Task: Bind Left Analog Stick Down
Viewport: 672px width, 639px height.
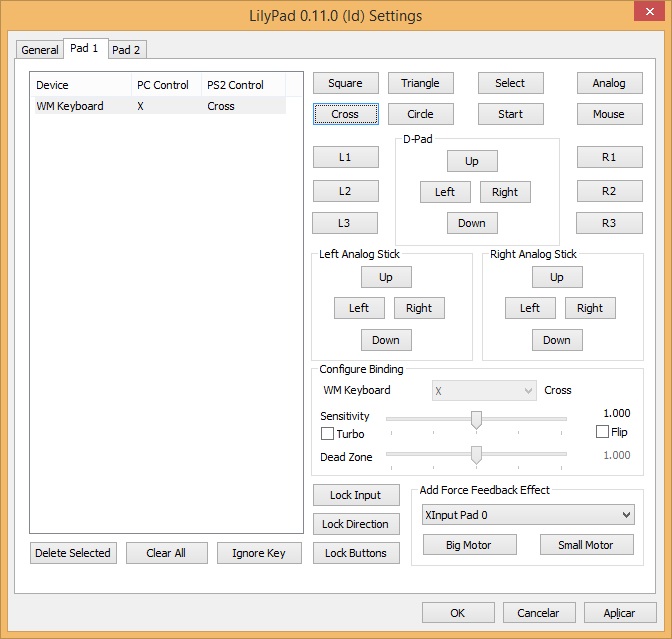Action: pos(386,340)
